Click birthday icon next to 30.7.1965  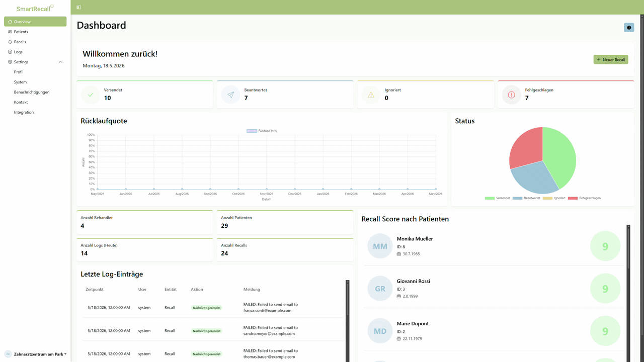[399, 254]
